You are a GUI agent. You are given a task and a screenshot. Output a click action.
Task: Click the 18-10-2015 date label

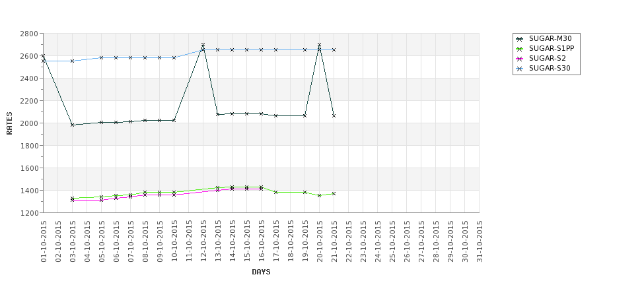[291, 241]
